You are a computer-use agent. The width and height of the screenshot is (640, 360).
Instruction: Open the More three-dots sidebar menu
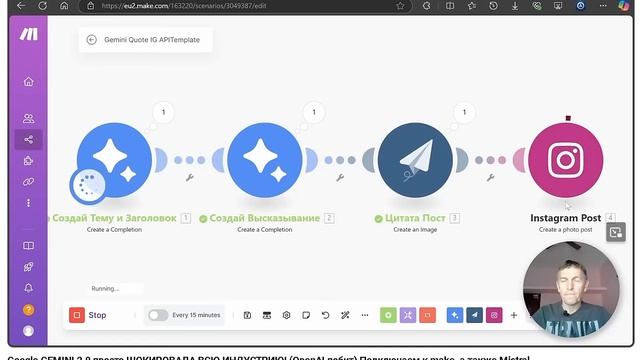[x=29, y=203]
